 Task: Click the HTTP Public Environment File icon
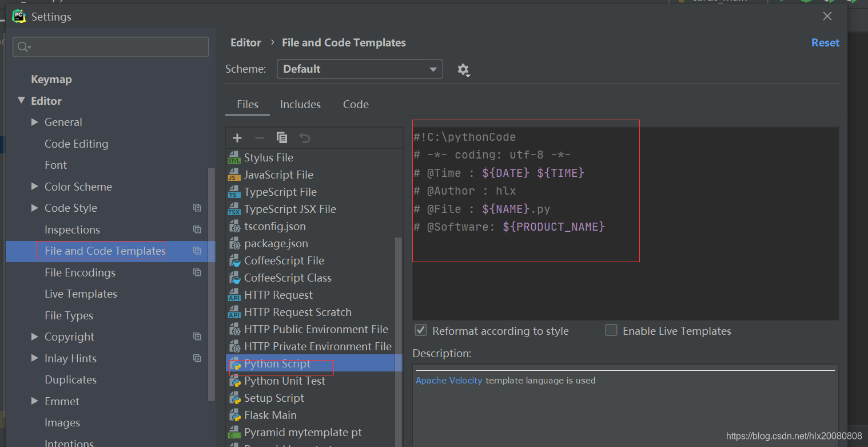(234, 329)
